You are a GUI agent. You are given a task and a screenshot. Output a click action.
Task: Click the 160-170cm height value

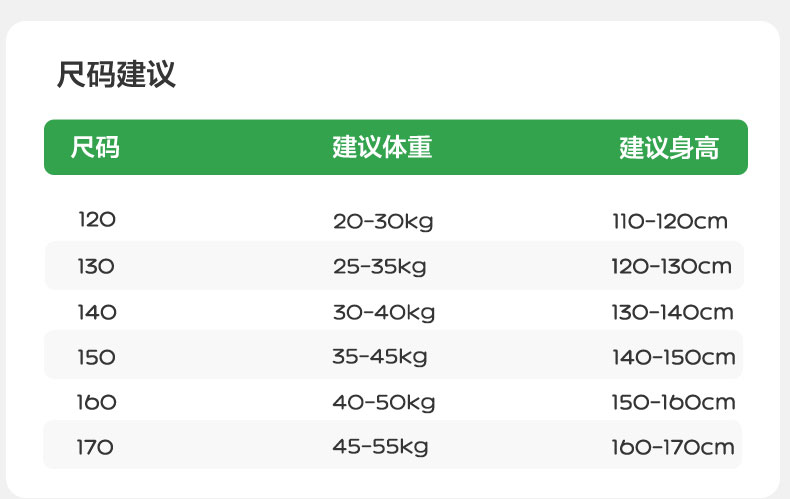(673, 447)
